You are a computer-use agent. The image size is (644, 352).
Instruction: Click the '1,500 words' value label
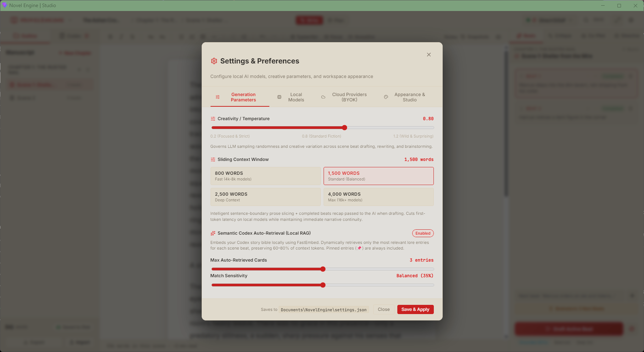419,160
